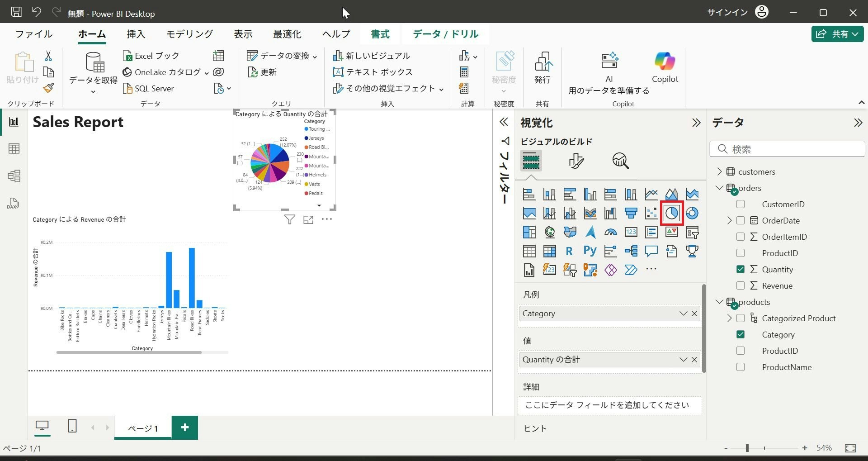Click the filter icon below pie chart
The width and height of the screenshot is (868, 461).
[x=290, y=219]
